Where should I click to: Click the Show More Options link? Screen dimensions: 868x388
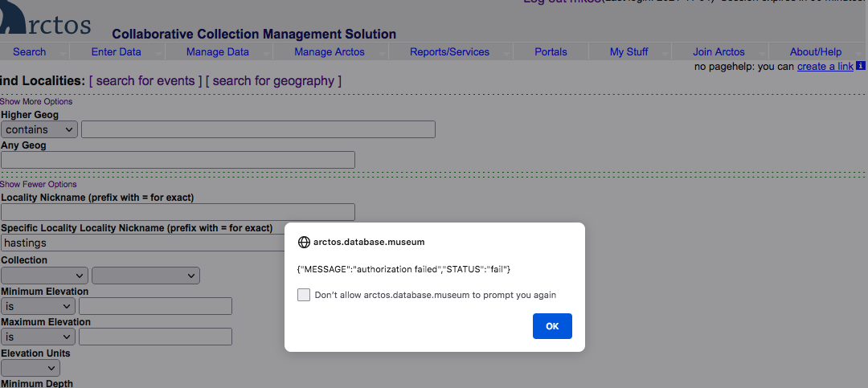[36, 102]
